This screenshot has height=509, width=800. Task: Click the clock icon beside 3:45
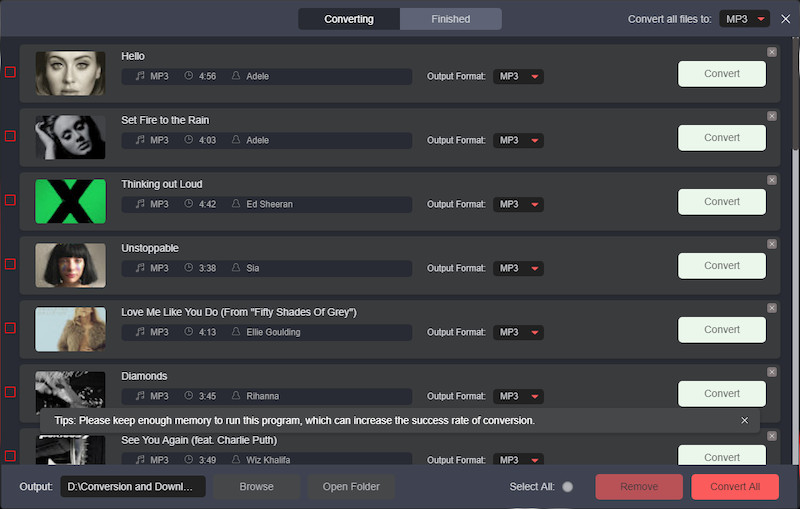click(188, 395)
